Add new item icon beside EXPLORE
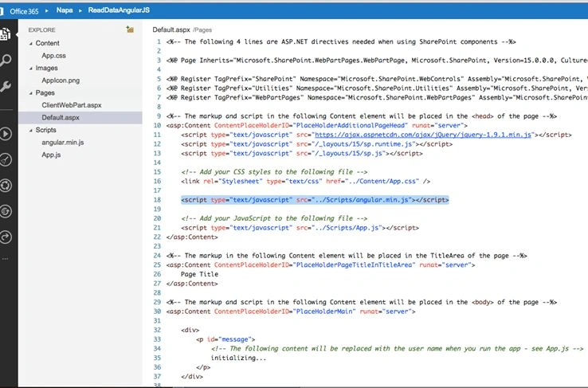The image size is (588, 388). click(130, 29)
